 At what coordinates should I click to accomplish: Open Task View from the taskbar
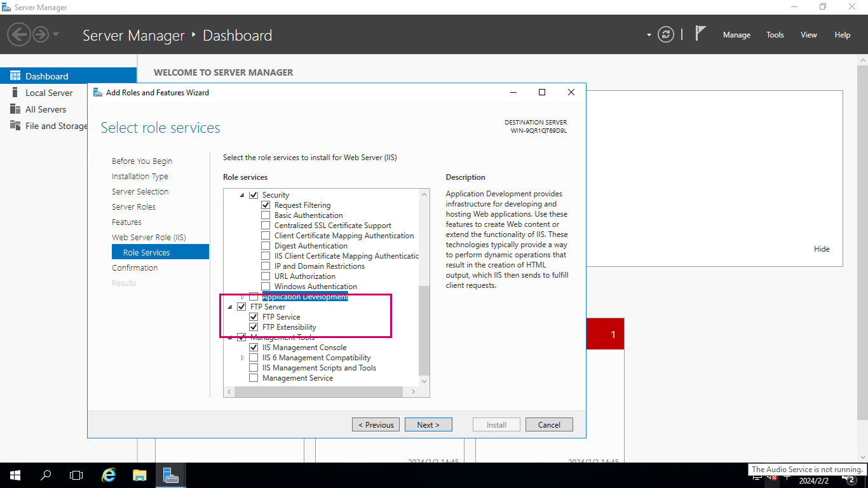click(x=76, y=475)
